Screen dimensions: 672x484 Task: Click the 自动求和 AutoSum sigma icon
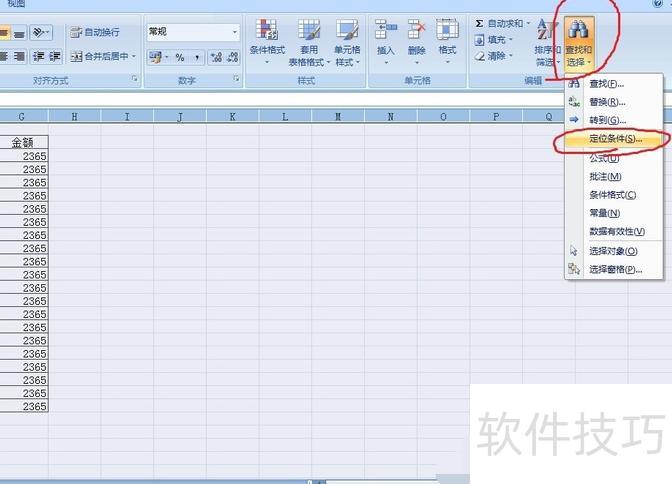[479, 24]
